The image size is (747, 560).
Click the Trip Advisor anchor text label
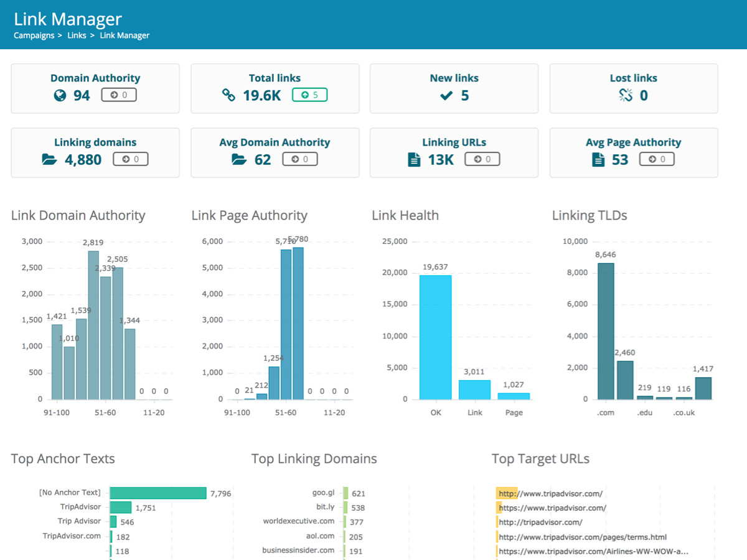79,521
